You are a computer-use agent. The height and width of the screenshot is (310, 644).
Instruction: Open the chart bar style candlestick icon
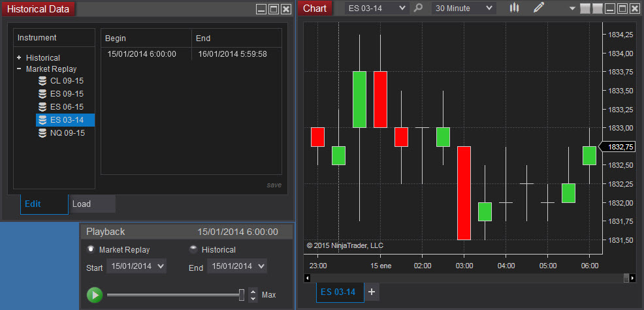pyautogui.click(x=515, y=8)
